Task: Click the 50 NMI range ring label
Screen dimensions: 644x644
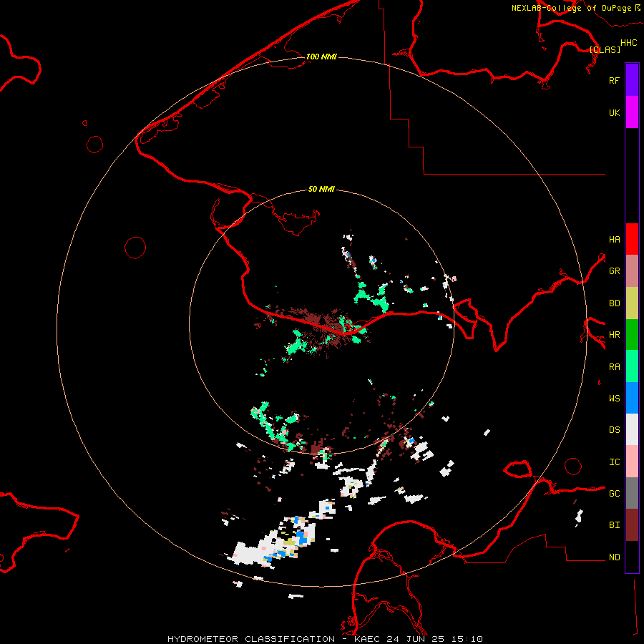Action: pos(321,190)
